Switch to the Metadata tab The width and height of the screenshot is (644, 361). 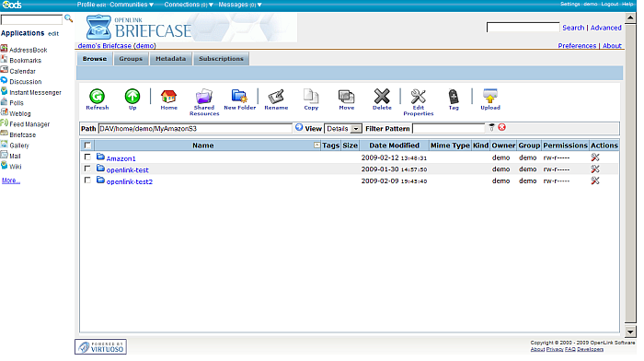tap(170, 59)
